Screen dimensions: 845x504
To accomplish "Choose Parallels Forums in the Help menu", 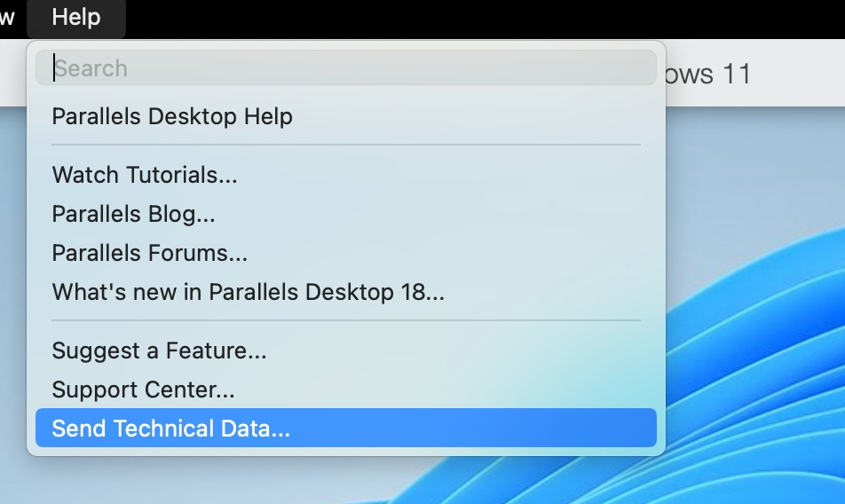I will (150, 253).
